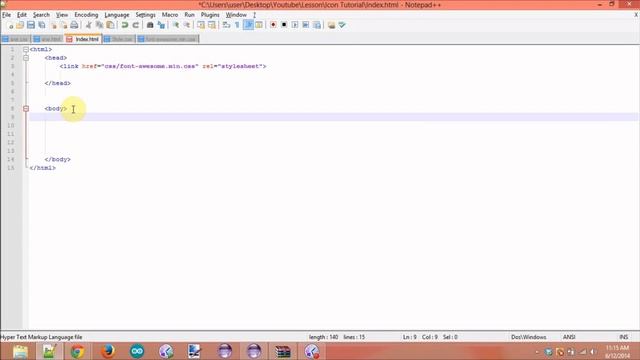Switch to the index.html tab

tap(83, 39)
